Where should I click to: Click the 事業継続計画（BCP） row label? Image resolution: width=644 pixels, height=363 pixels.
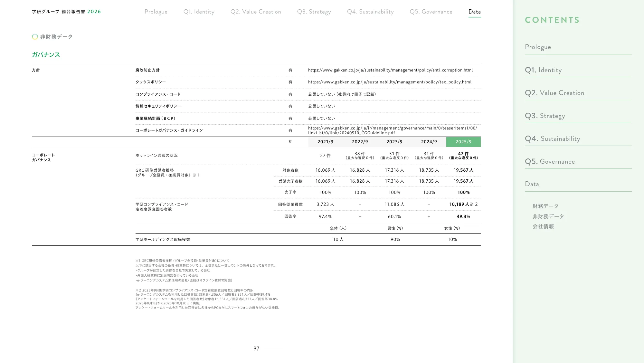(156, 119)
